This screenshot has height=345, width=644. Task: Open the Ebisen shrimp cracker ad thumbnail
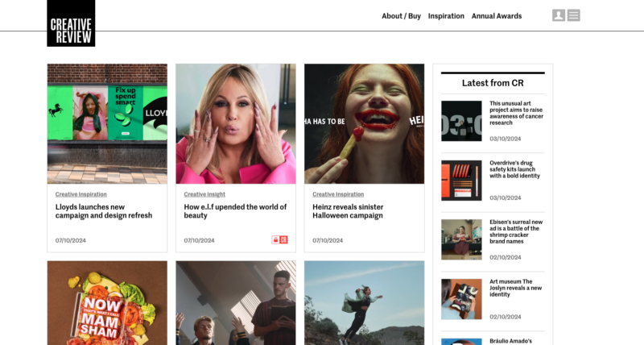[461, 239]
